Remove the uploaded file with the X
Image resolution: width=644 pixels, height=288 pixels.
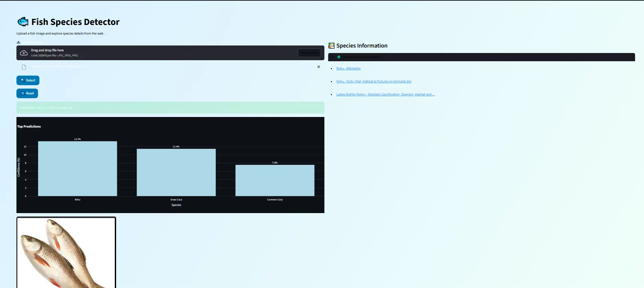(x=319, y=67)
